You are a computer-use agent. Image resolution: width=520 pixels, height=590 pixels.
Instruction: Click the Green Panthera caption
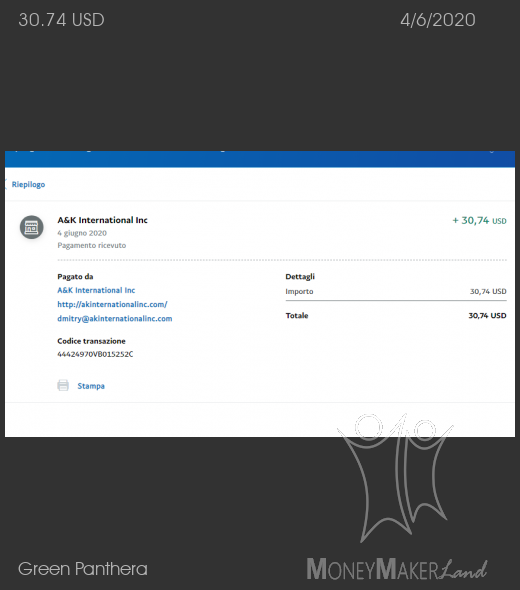(x=83, y=569)
